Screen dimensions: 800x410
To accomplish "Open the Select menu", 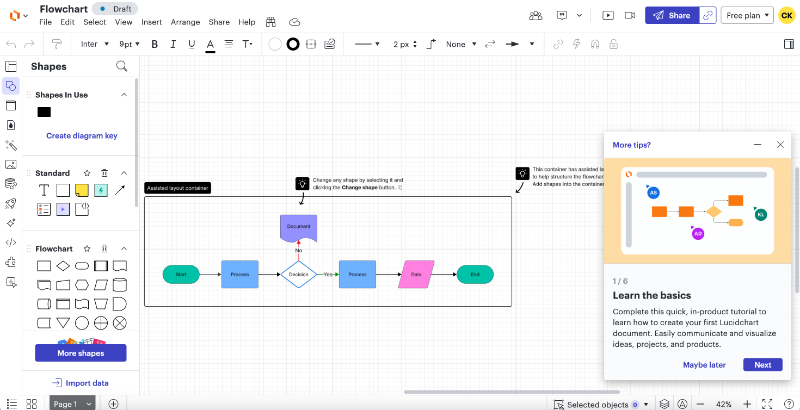I will [95, 22].
